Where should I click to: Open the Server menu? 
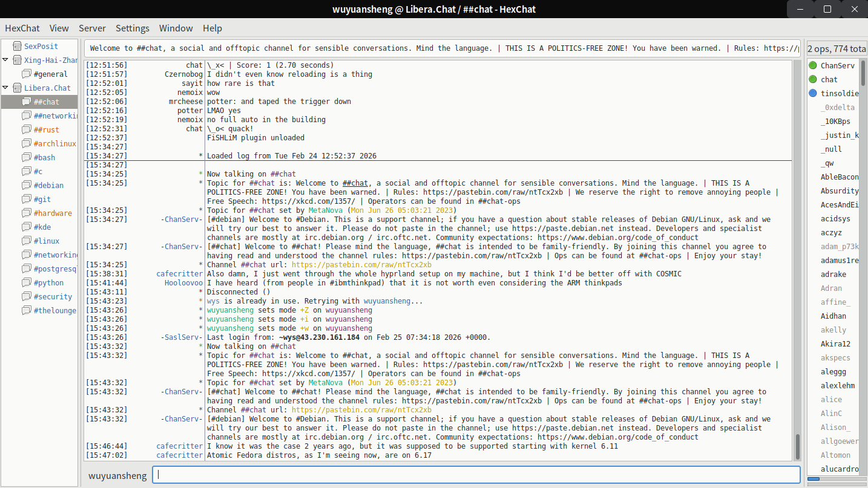coord(92,28)
